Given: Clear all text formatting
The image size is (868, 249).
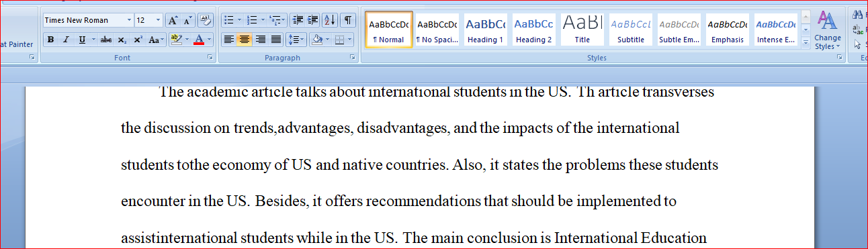Looking at the screenshot, I should coord(206,20).
